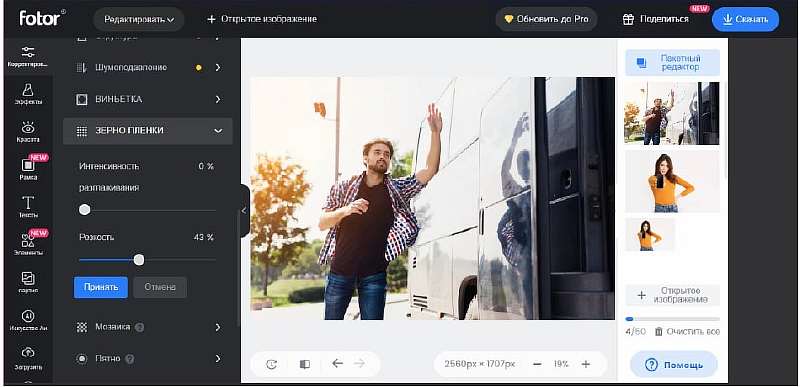
Task: Click the undo arrow below canvas
Action: point(337,364)
